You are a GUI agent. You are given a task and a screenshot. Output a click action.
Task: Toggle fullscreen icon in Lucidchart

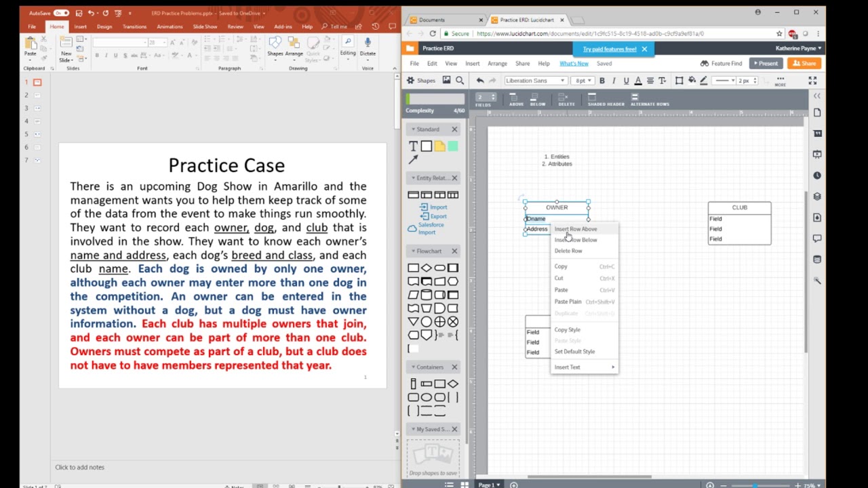(x=812, y=81)
